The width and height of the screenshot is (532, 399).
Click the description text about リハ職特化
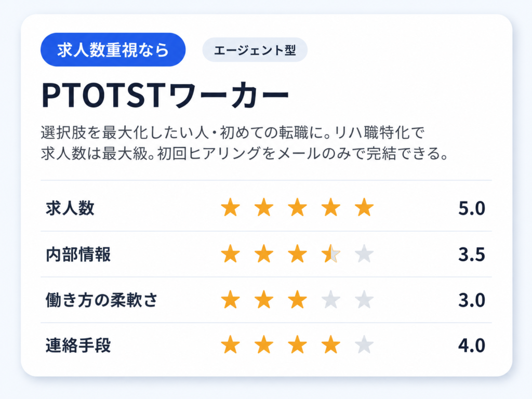(244, 143)
